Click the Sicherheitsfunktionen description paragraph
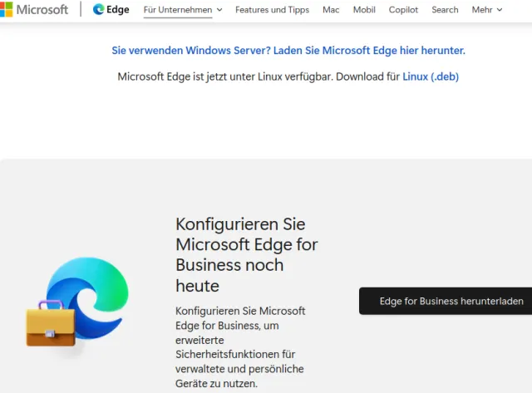Image resolution: width=532 pixels, height=393 pixels. [240, 346]
